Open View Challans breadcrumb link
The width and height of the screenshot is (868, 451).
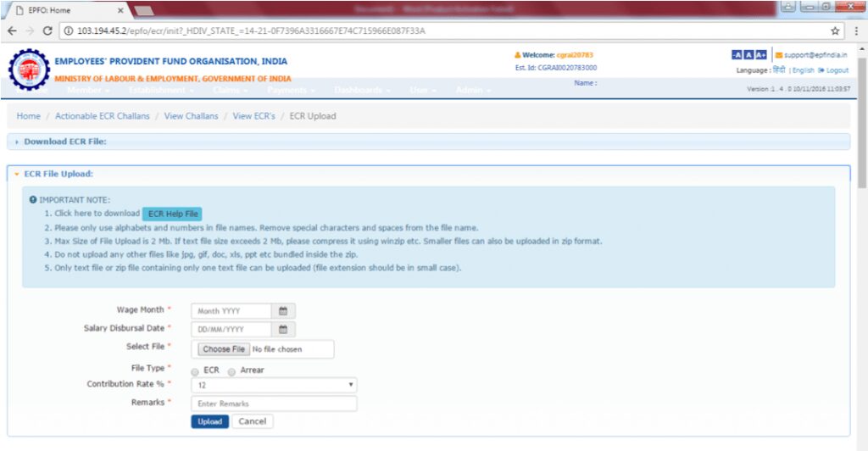tap(191, 116)
